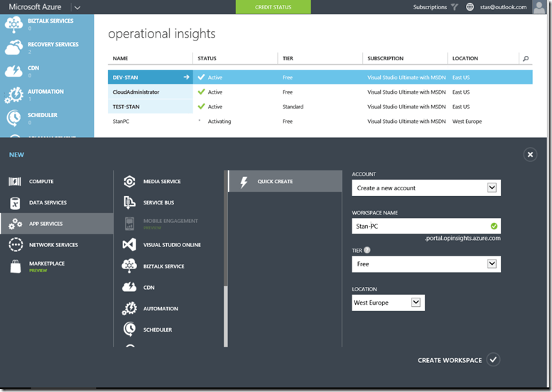Click the Scheduler clock icon in sidebar
The width and height of the screenshot is (552, 392).
[x=13, y=118]
